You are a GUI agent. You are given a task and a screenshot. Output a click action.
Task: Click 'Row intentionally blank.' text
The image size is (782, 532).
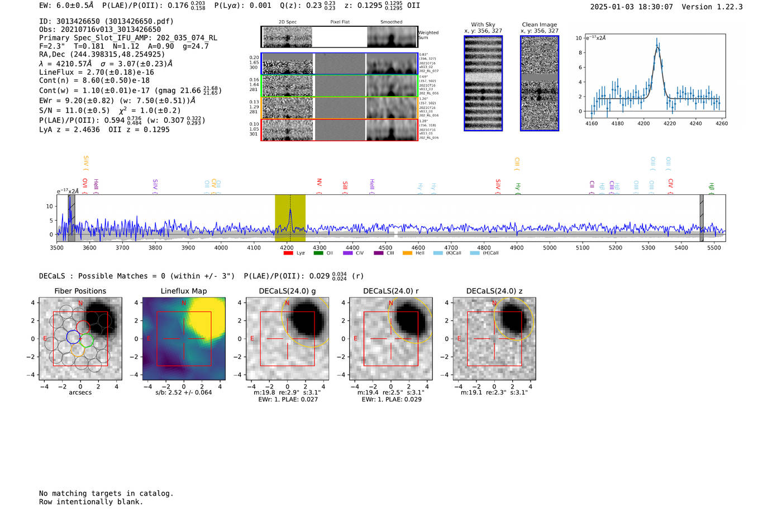point(91,502)
